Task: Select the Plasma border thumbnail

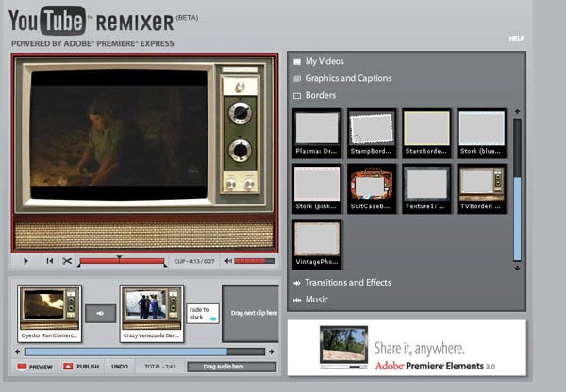Action: click(x=317, y=134)
